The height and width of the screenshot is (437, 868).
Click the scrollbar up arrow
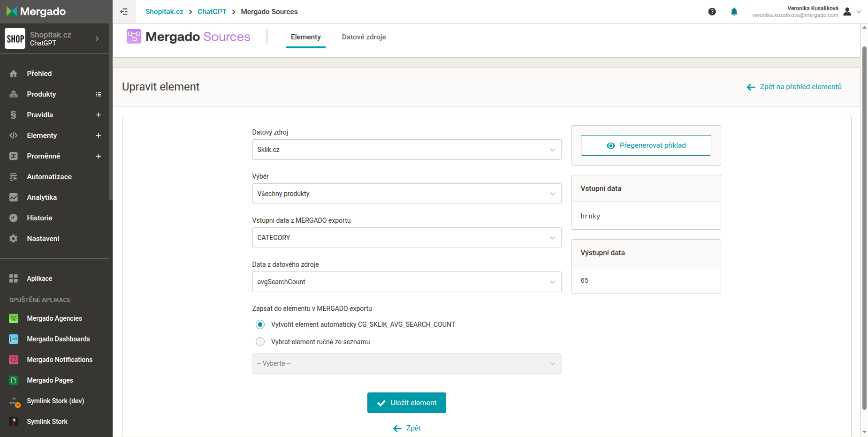864,27
